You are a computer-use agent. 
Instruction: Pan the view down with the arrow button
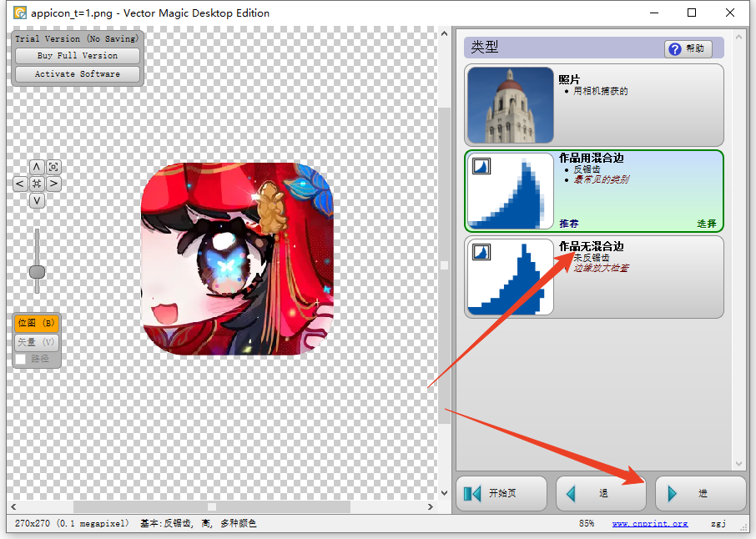pos(37,201)
